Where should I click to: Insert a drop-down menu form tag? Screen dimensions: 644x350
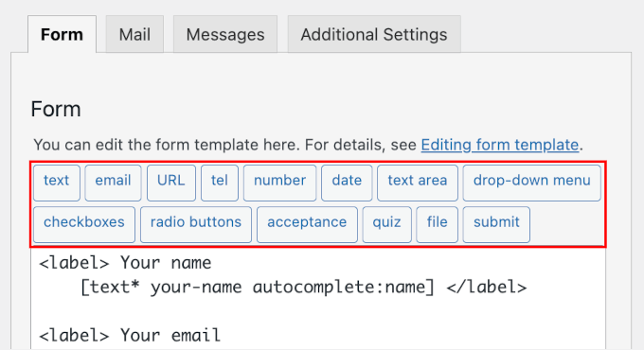coord(532,183)
